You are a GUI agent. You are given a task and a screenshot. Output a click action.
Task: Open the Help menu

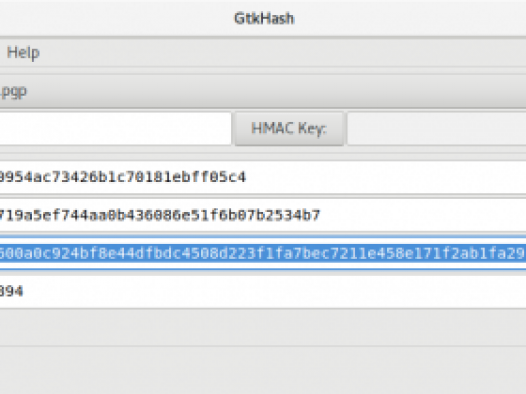(23, 53)
